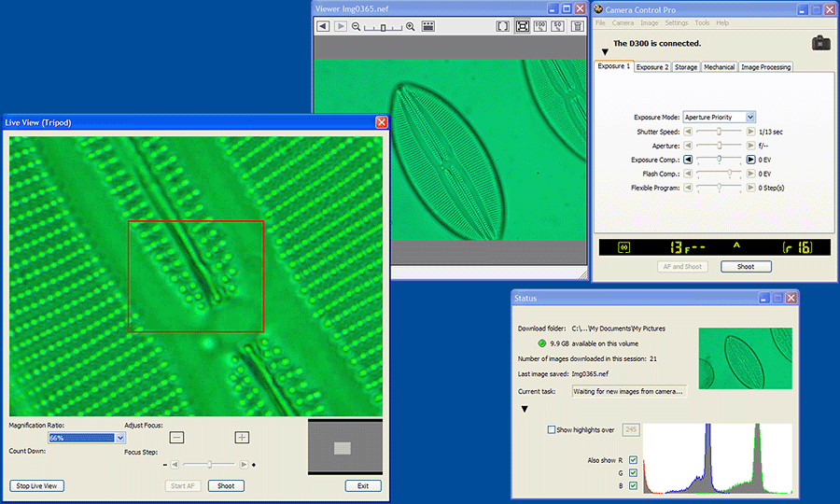Screen dimensions: 840x504
Task: Click Status window image thumbnail
Action: tap(745, 358)
